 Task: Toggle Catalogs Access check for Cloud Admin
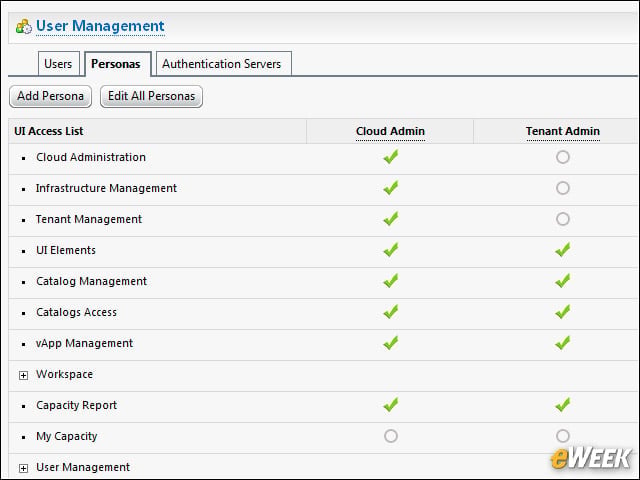coord(391,312)
